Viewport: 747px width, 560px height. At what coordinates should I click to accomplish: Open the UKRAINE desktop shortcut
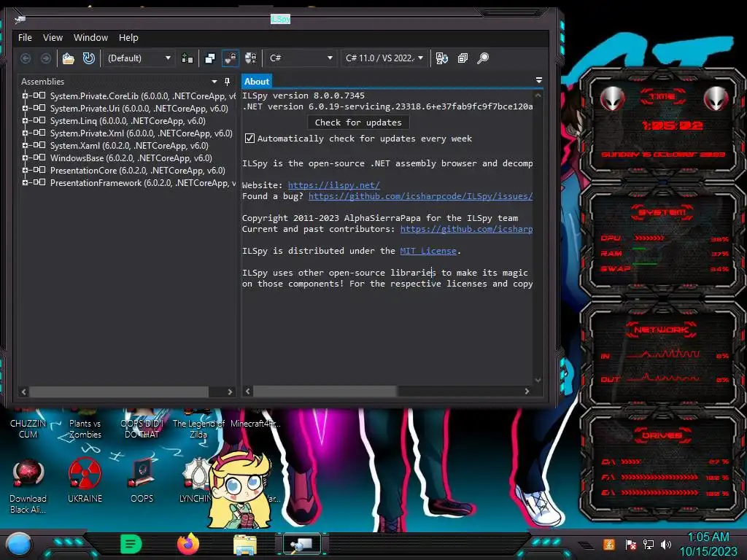(85, 481)
